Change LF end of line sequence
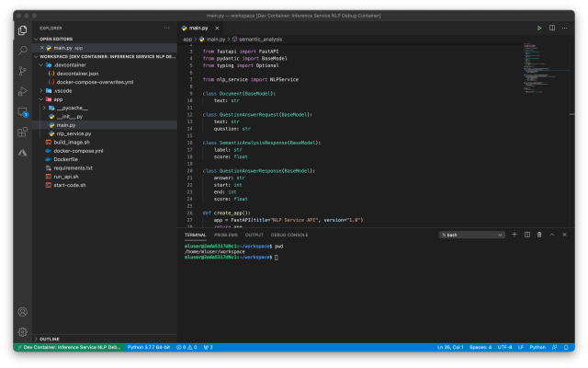This screenshot has width=588, height=368. [x=521, y=348]
